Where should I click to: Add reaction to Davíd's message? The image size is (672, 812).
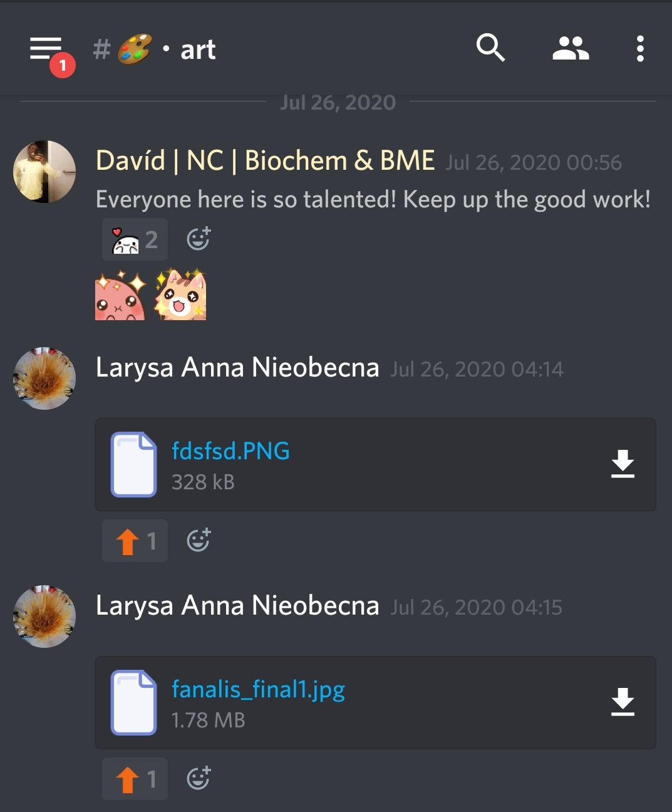[199, 239]
